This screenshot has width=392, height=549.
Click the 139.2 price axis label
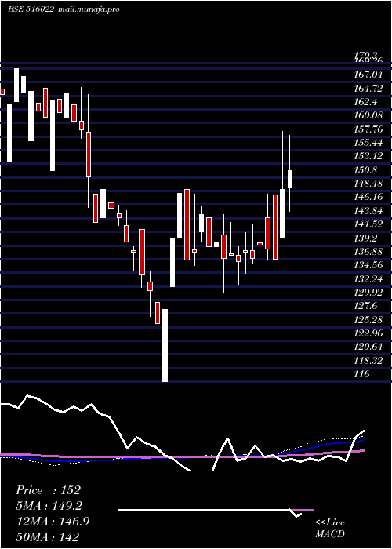click(365, 238)
